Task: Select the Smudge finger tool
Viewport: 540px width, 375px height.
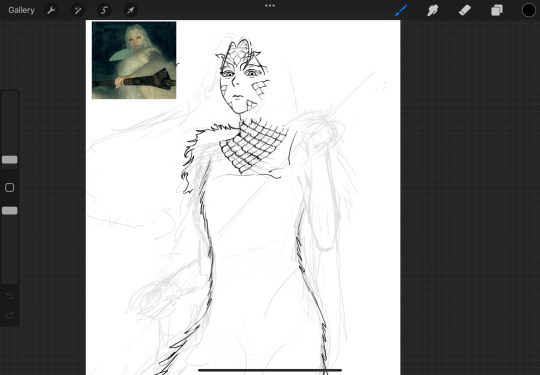Action: (433, 10)
